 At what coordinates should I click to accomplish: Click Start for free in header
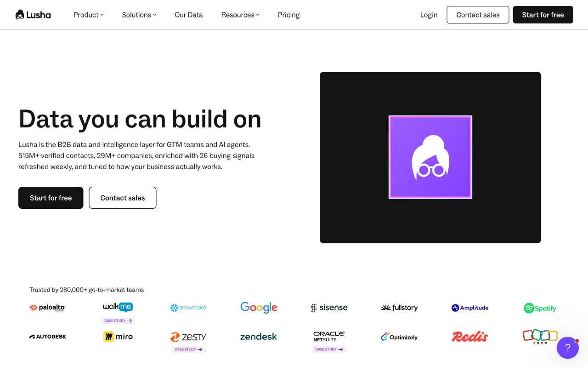[x=543, y=15]
